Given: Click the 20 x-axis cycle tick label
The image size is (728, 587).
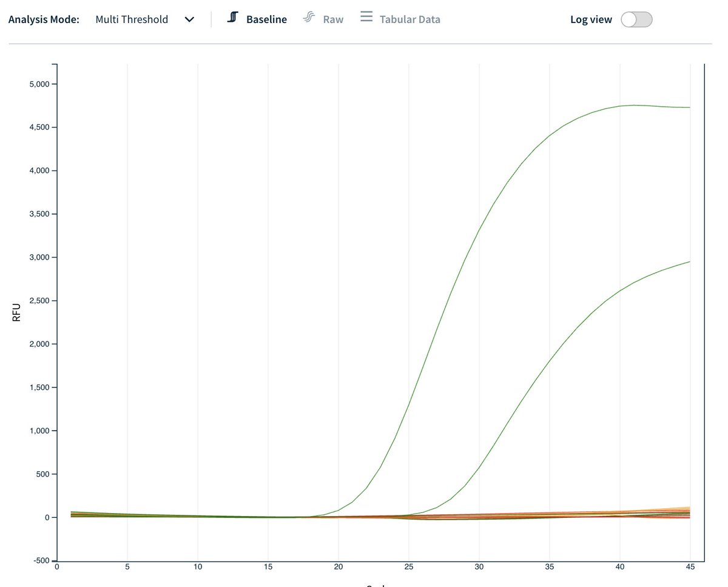Looking at the screenshot, I should (338, 568).
